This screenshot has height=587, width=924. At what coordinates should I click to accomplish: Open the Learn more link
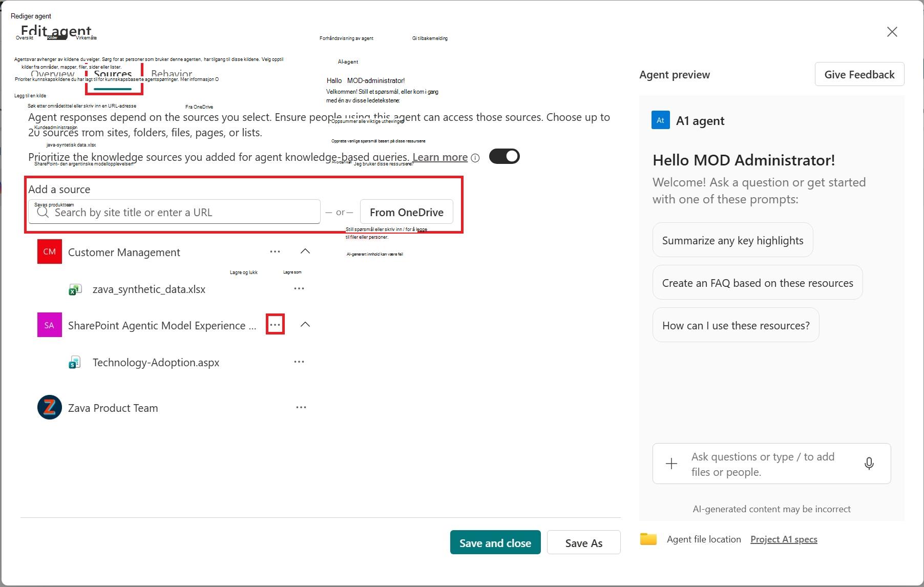tap(440, 157)
